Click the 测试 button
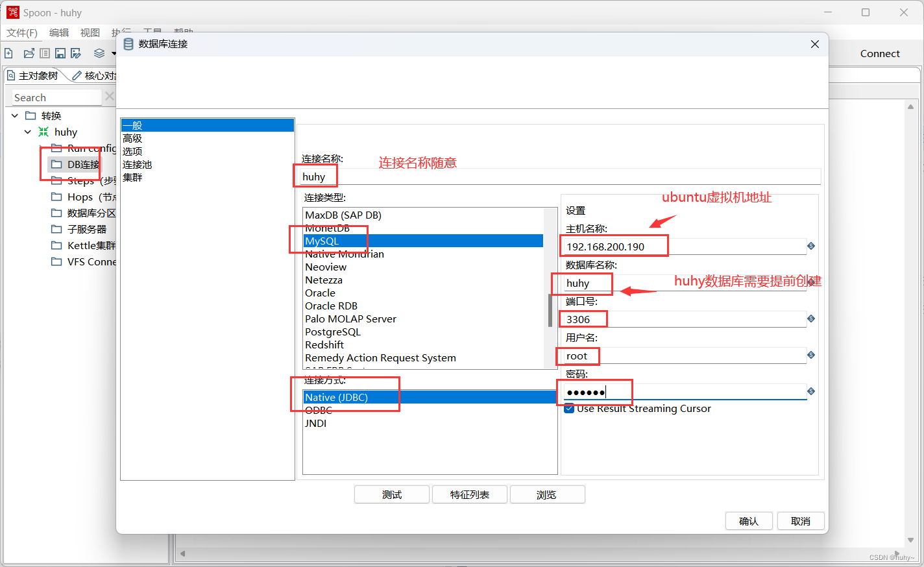The height and width of the screenshot is (567, 924). [x=392, y=494]
